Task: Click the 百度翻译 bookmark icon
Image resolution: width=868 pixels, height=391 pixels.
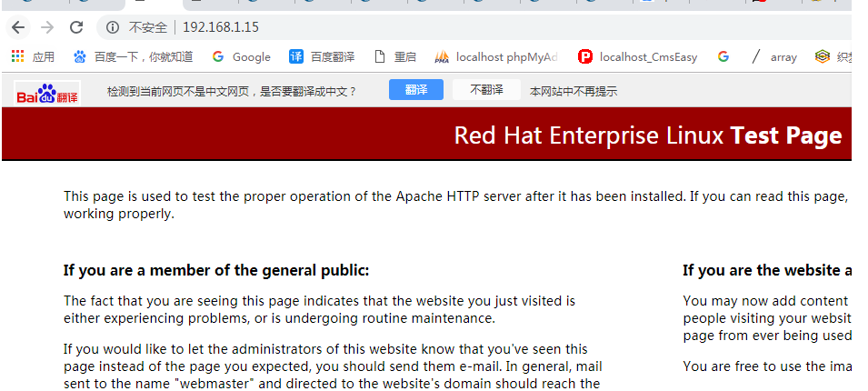Action: click(296, 56)
